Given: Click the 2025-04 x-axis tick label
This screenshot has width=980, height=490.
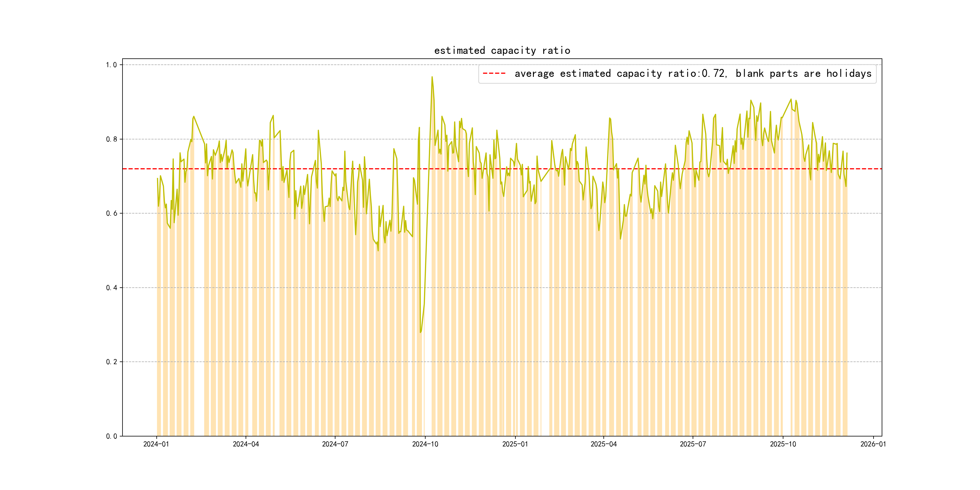Looking at the screenshot, I should coord(603,444).
